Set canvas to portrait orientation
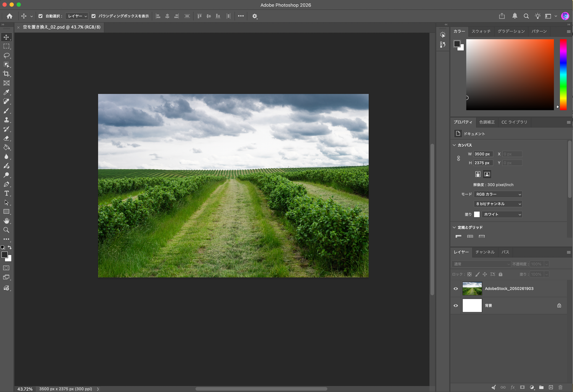Image resolution: width=573 pixels, height=392 pixels. click(x=478, y=174)
